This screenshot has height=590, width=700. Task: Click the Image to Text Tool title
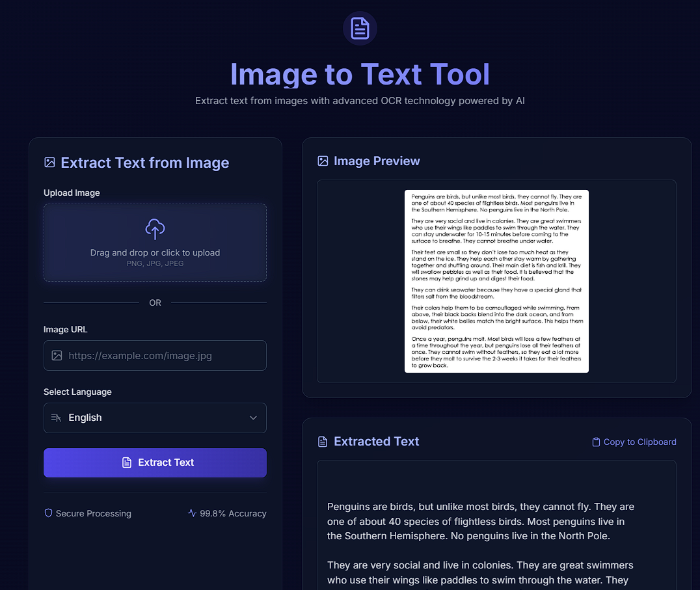(x=360, y=74)
